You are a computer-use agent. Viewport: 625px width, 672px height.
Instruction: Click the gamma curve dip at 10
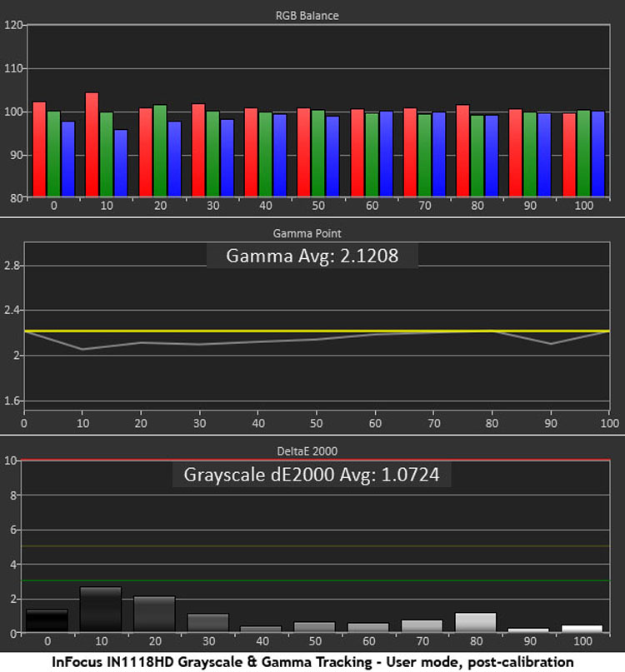[82, 349]
